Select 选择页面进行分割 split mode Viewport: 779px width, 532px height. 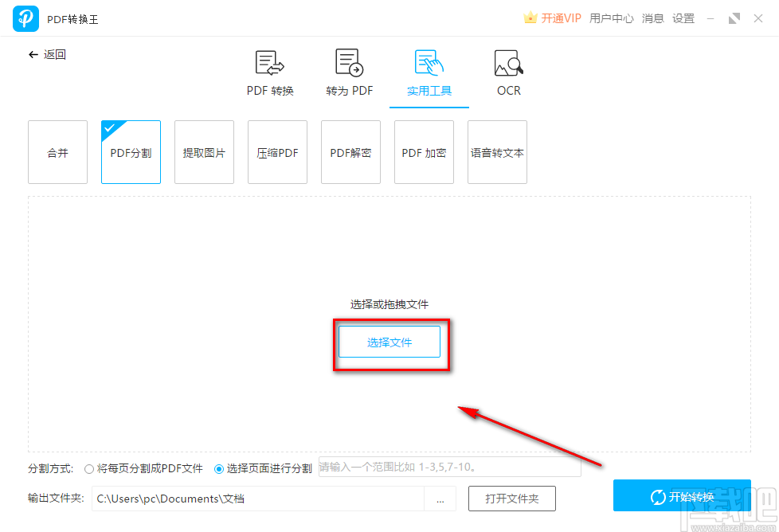219,469
